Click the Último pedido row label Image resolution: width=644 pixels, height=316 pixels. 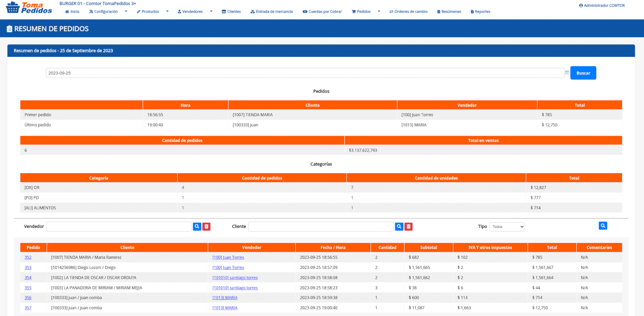pyautogui.click(x=37, y=125)
